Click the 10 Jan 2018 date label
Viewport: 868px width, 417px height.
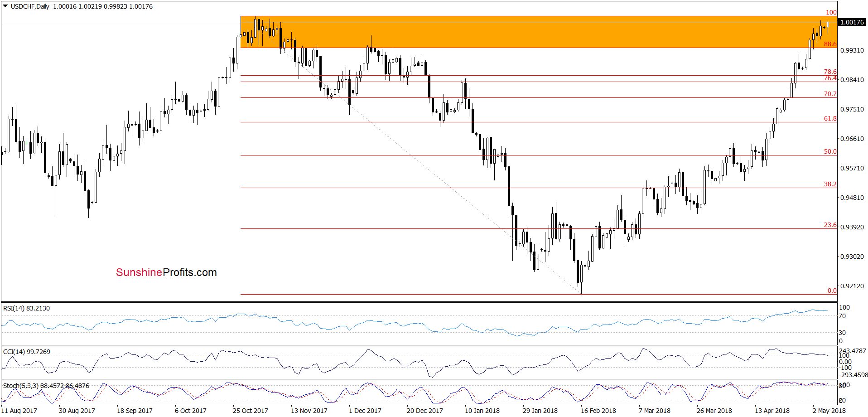click(x=482, y=411)
